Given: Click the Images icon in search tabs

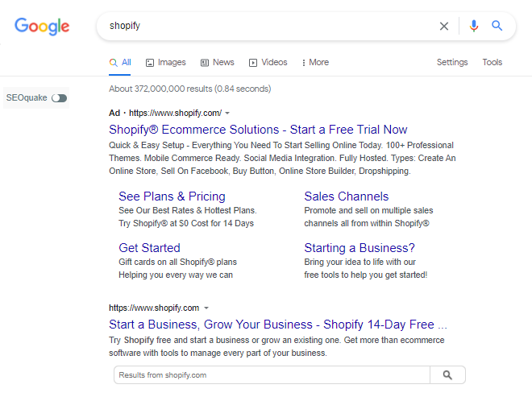Looking at the screenshot, I should pos(150,63).
